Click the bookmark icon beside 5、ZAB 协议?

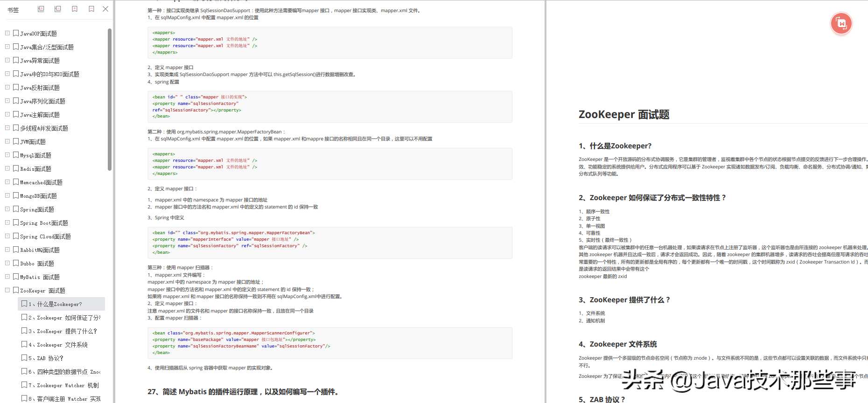24,358
